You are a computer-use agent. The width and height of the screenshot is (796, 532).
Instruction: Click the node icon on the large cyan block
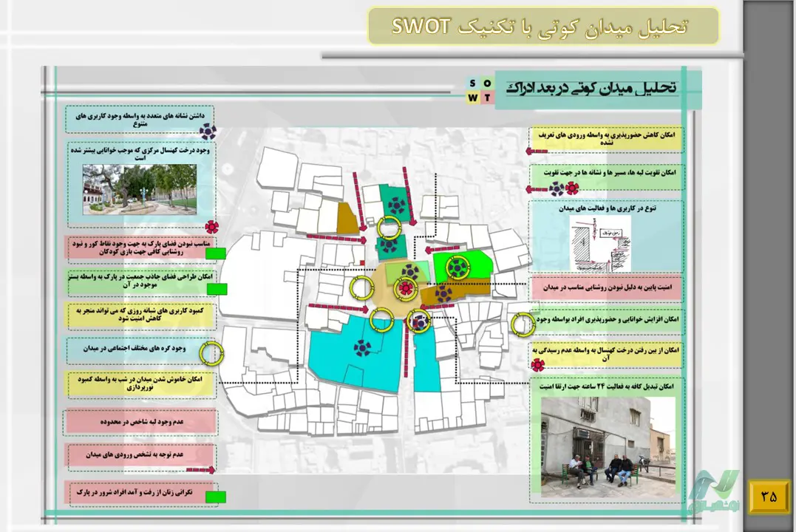[x=362, y=348]
